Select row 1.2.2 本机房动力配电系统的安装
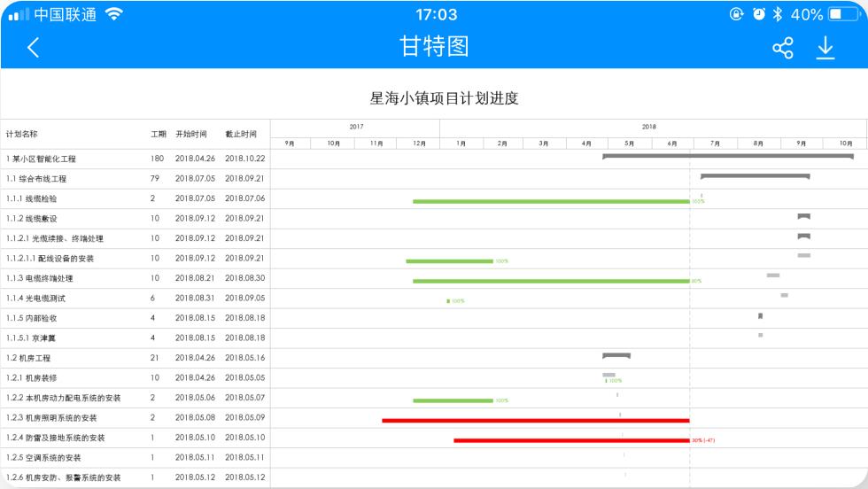This screenshot has width=868, height=489. pyautogui.click(x=434, y=398)
